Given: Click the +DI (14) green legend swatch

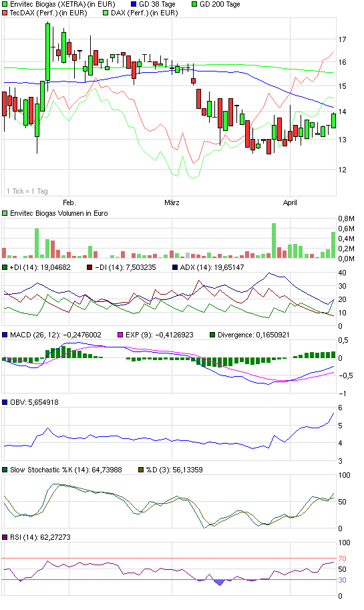Looking at the screenshot, I should point(5,267).
